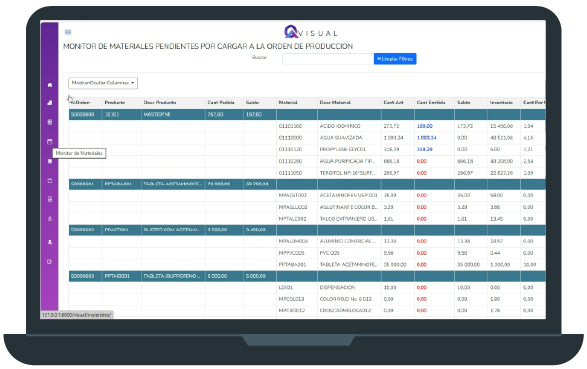Image resolution: width=587 pixels, height=369 pixels.
Task: Click the calendar icon in sidebar
Action: (x=50, y=141)
